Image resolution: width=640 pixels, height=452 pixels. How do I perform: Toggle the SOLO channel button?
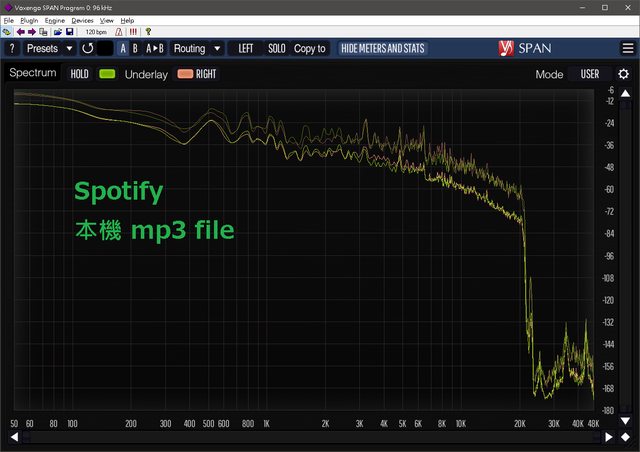tap(276, 48)
